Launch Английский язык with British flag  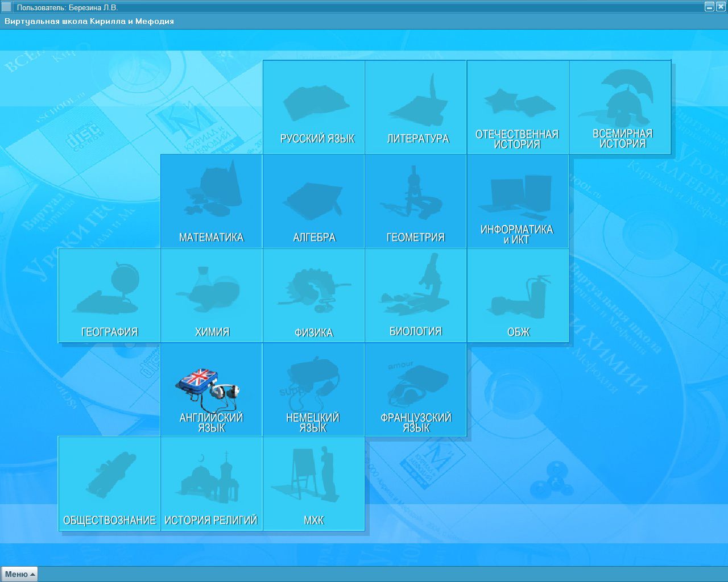click(x=212, y=390)
